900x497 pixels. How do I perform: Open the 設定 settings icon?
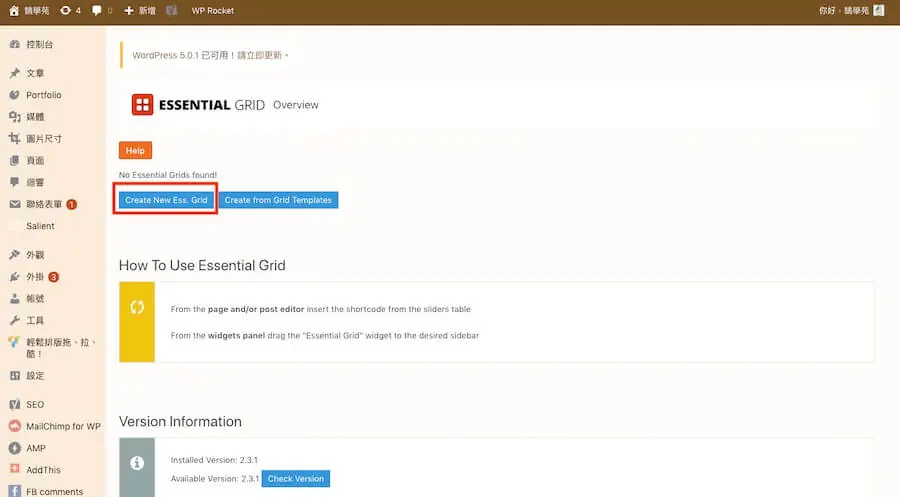pyautogui.click(x=15, y=375)
